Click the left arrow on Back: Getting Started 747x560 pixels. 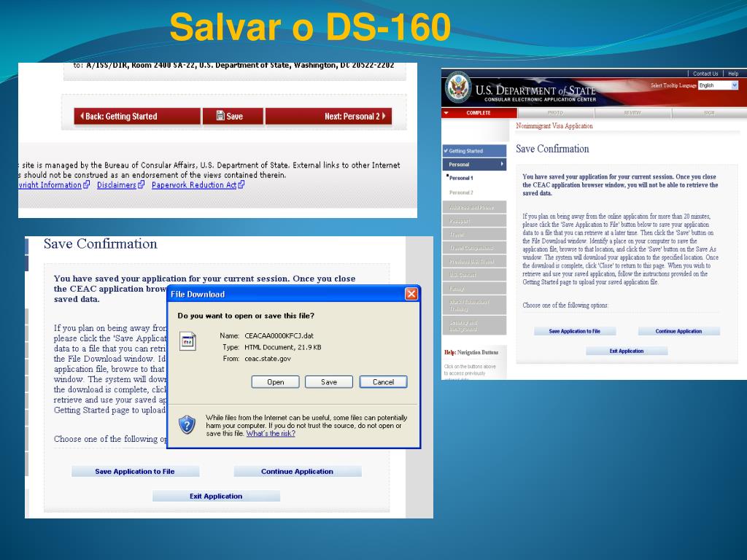point(82,116)
